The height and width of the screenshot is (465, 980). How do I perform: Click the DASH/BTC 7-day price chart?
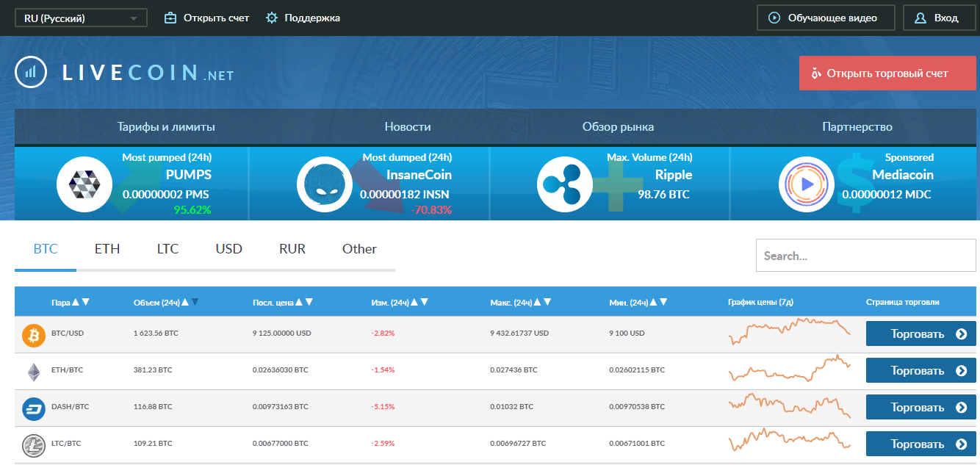pyautogui.click(x=790, y=406)
